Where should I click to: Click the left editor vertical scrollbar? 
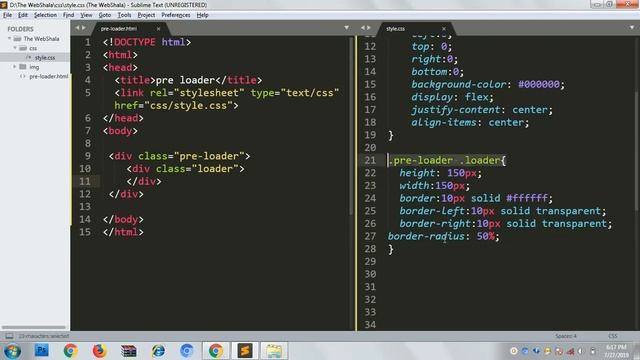click(351, 127)
